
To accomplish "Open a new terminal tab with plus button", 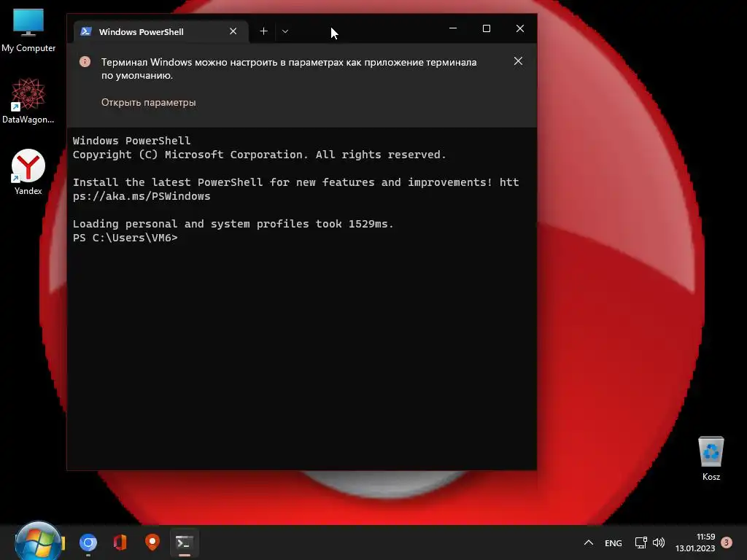I will click(x=263, y=31).
